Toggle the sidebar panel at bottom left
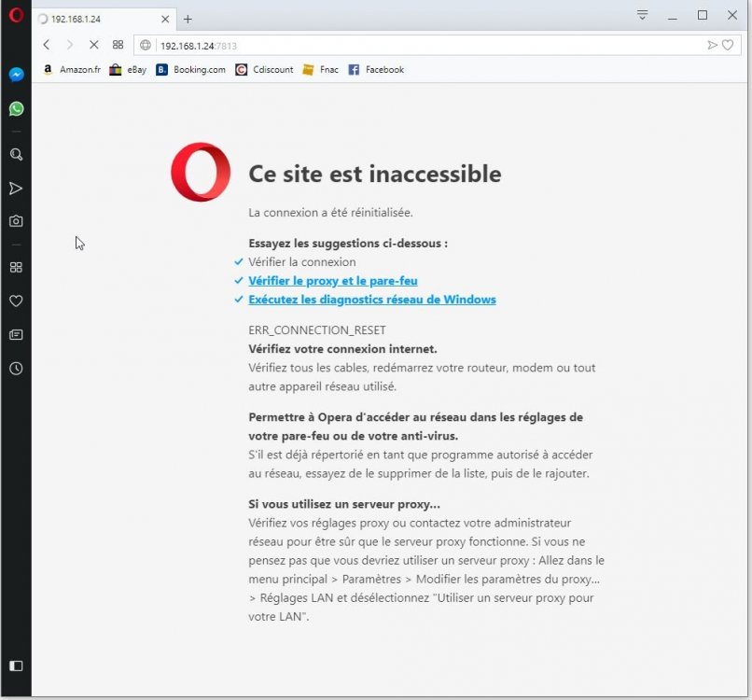This screenshot has height=700, width=752. point(16,666)
